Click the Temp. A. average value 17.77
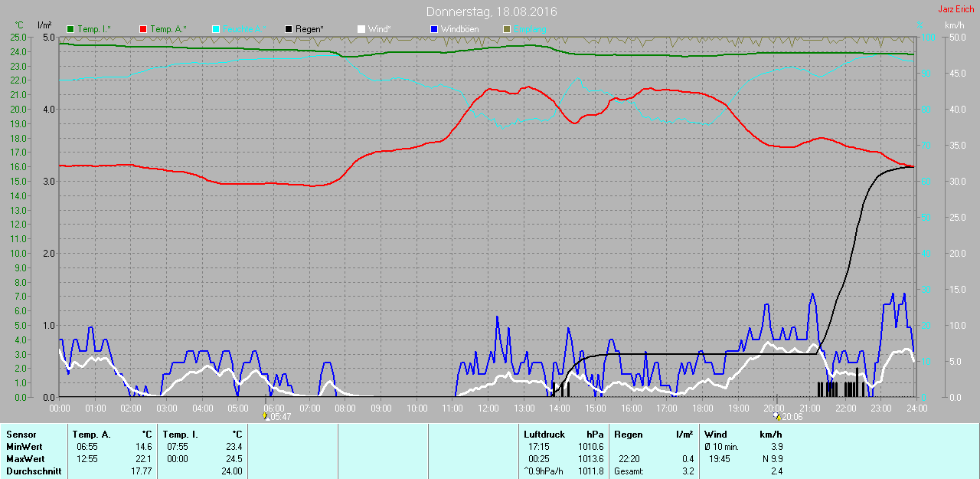 [141, 471]
